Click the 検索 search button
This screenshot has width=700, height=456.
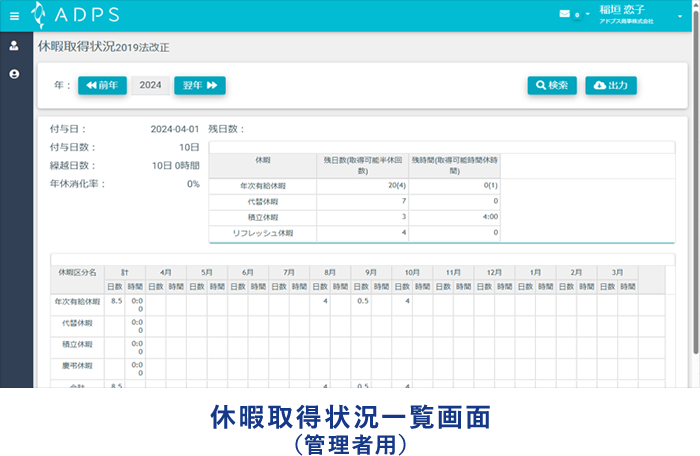click(552, 86)
